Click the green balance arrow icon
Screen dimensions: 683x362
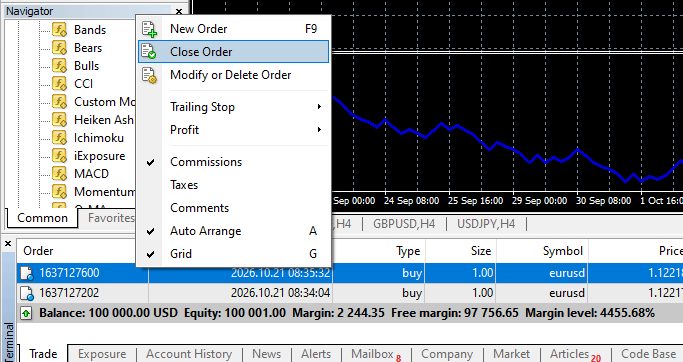click(26, 313)
